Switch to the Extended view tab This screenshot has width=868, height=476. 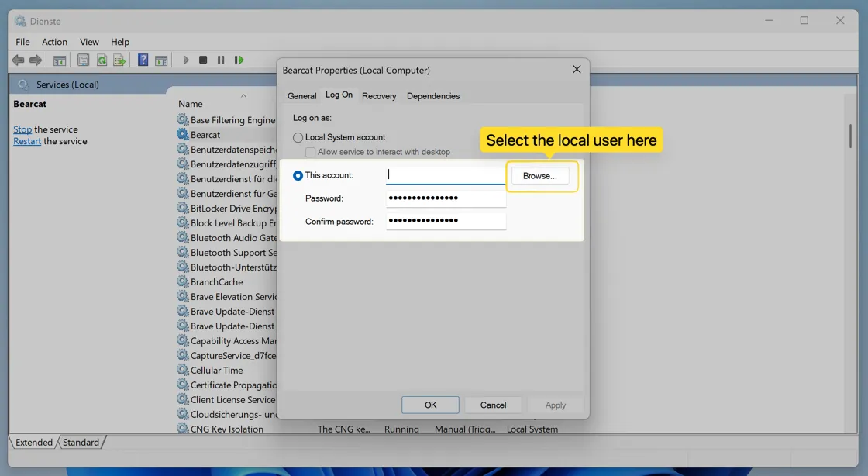click(x=34, y=442)
